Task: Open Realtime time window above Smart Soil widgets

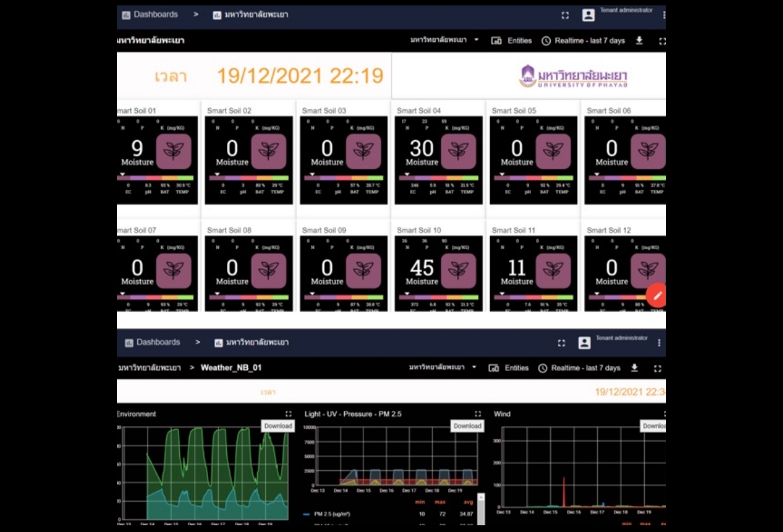Action: coord(583,40)
